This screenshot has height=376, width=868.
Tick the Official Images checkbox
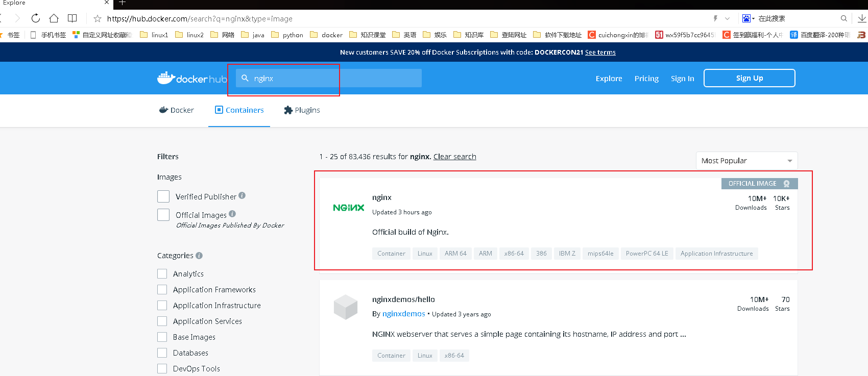click(163, 215)
